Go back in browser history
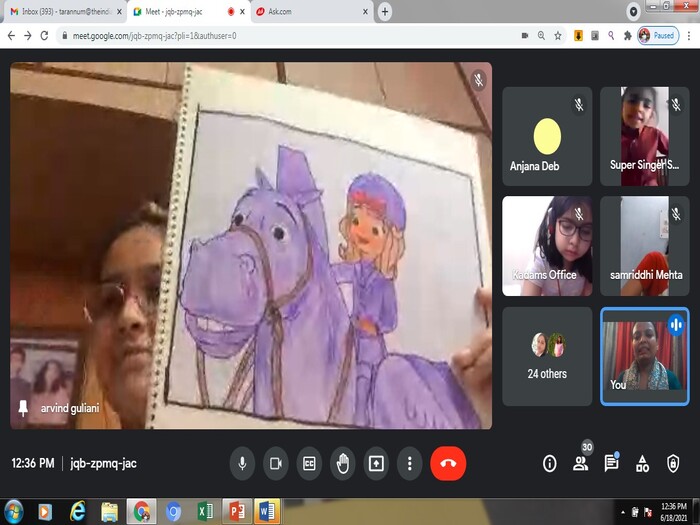 click(12, 36)
